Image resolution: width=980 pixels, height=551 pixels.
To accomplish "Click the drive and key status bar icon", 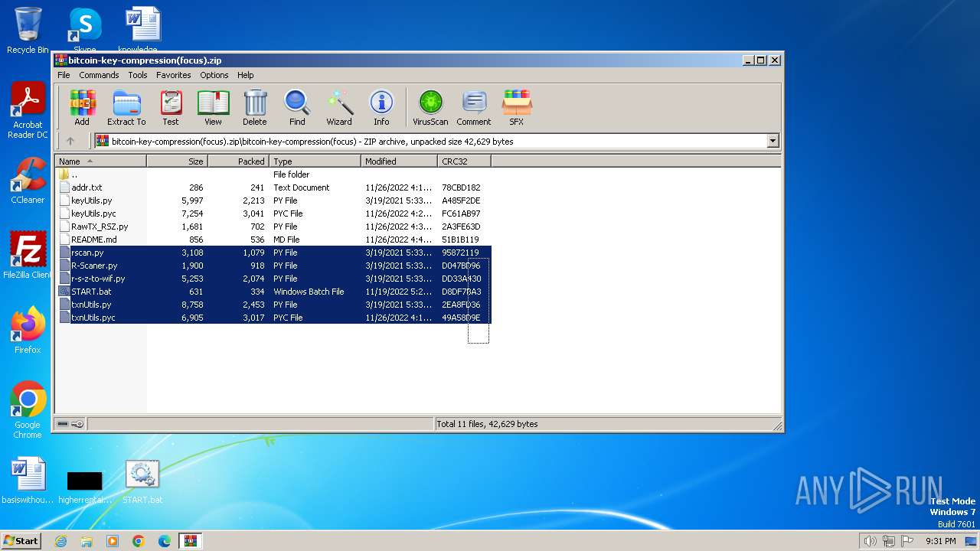I will point(70,424).
